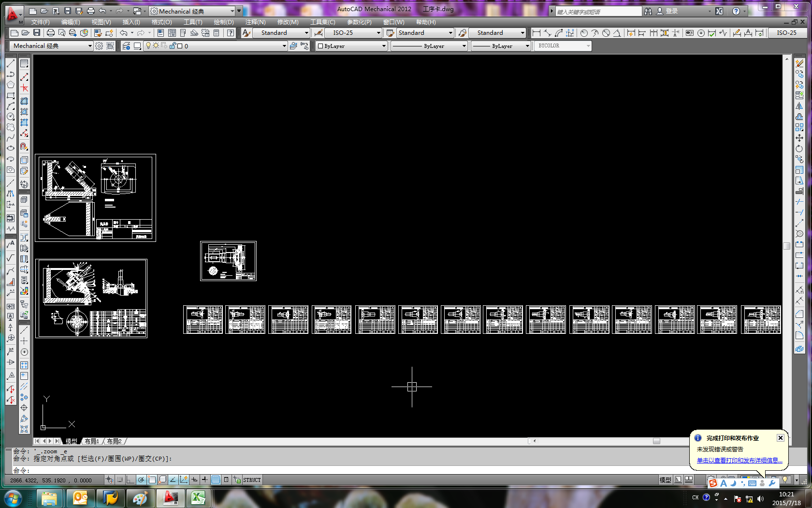Open the Help question mark icon in the standard toolbar
Screen dimensions: 812x508
[231, 33]
